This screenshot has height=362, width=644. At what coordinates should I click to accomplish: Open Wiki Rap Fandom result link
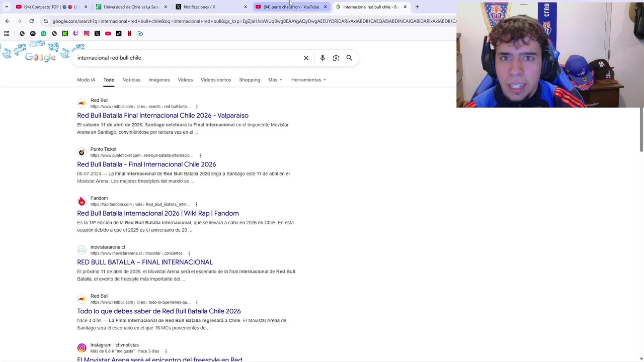point(158,213)
